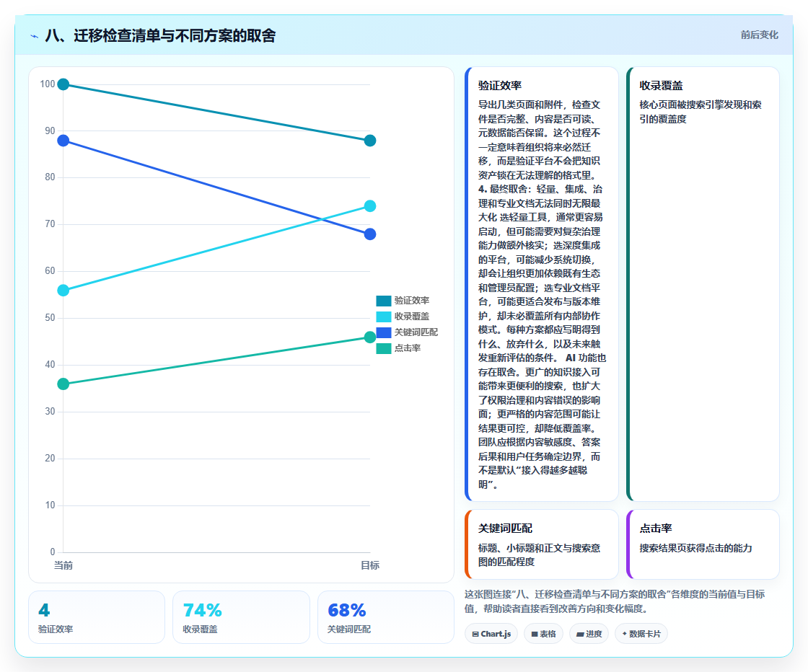Click the 搜索结果页获得点击的能力 description text
The height and width of the screenshot is (672, 808).
695,549
